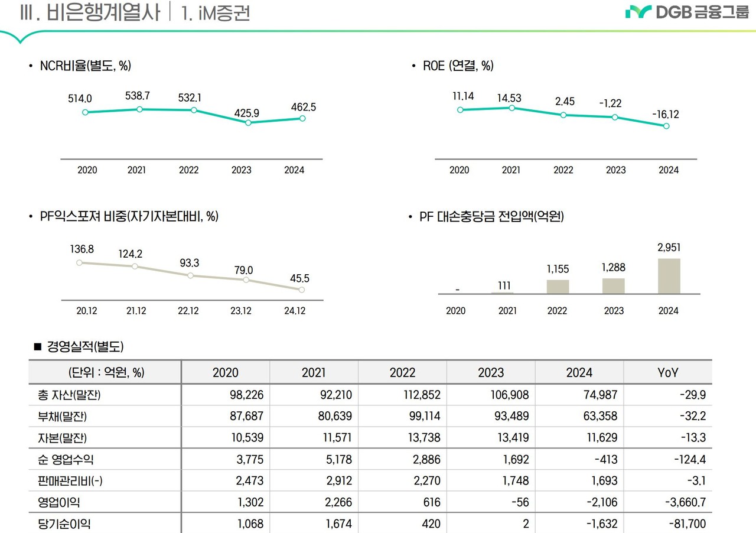Click the 2023 bar in PF provision chart
The image size is (756, 533).
pyautogui.click(x=614, y=286)
